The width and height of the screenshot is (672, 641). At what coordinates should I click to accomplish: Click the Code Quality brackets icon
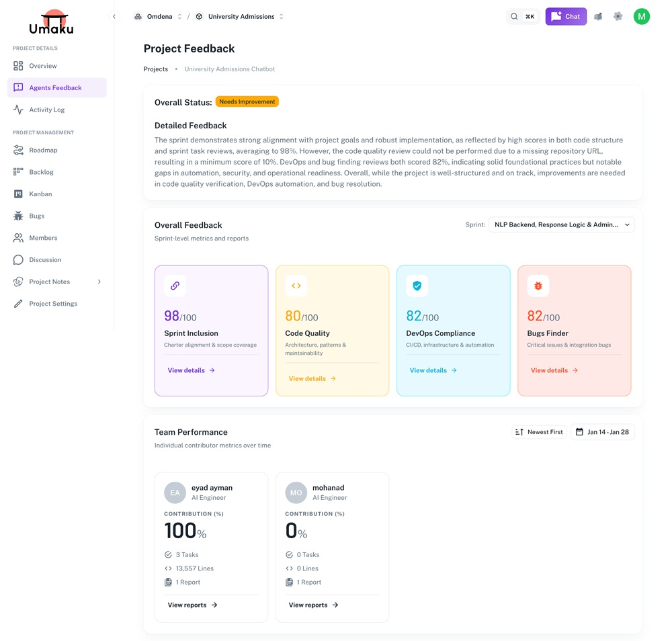pyautogui.click(x=296, y=286)
